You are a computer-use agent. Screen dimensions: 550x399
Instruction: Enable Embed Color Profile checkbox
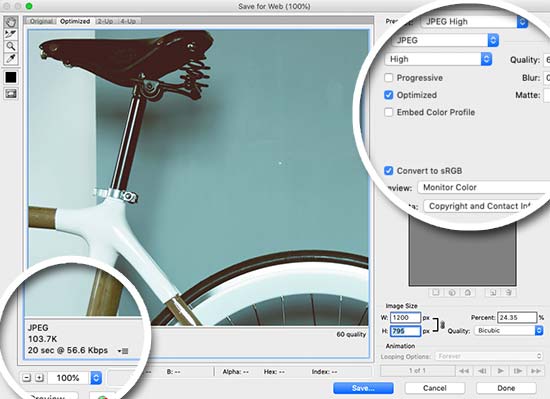coord(389,112)
